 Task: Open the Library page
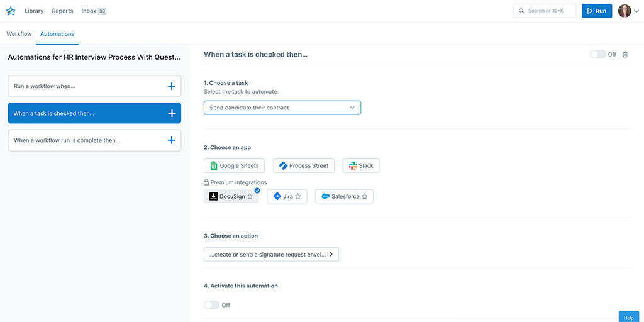coord(34,11)
